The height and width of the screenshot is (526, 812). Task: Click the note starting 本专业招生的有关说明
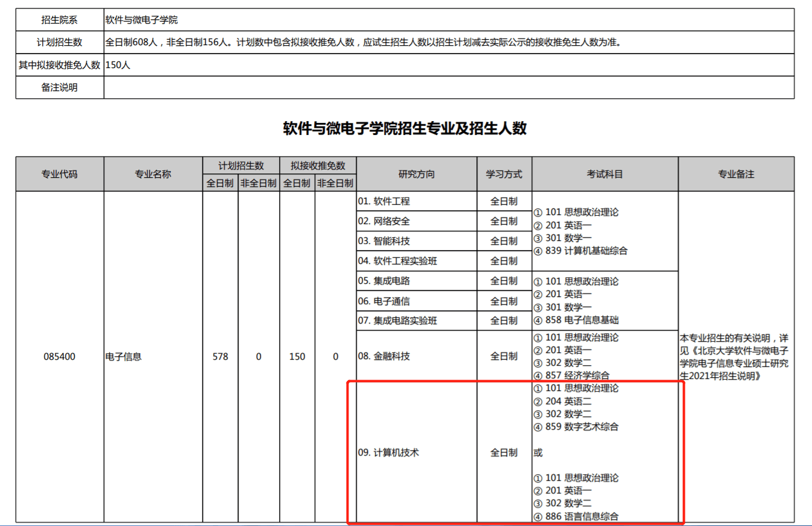pos(735,356)
